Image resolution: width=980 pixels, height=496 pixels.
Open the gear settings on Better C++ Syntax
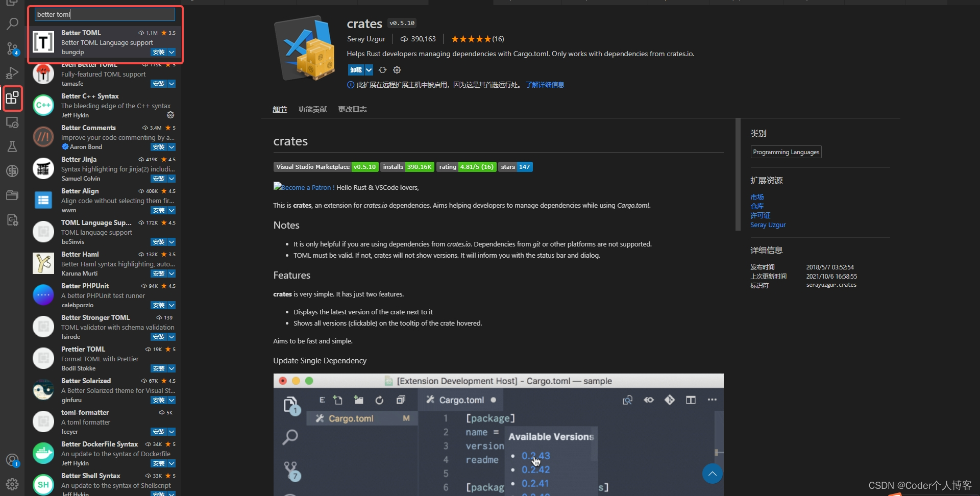[x=170, y=115]
